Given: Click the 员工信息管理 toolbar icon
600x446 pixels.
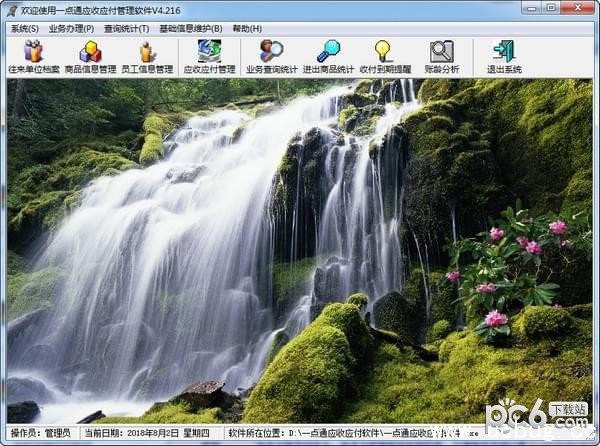Looking at the screenshot, I should 147,56.
